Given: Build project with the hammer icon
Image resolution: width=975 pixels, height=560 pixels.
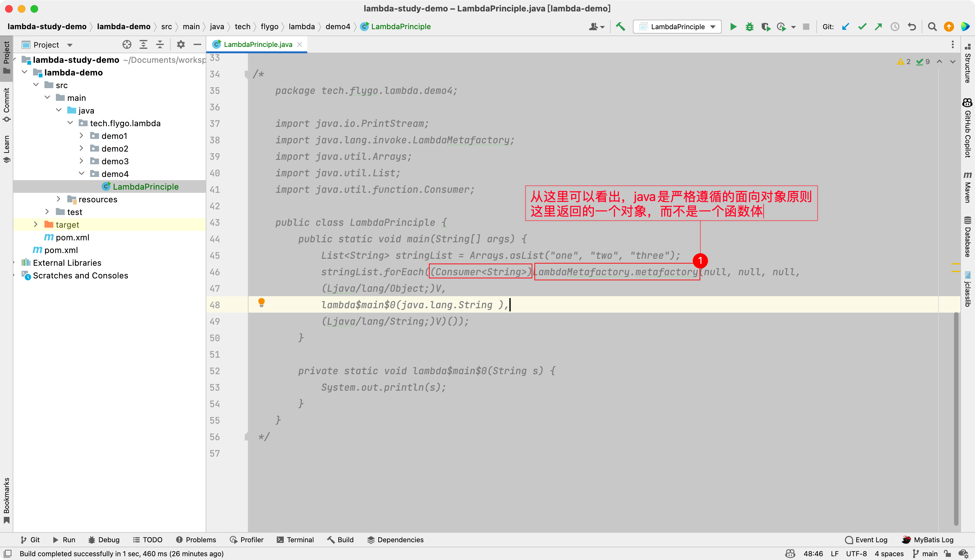Looking at the screenshot, I should pos(620,27).
